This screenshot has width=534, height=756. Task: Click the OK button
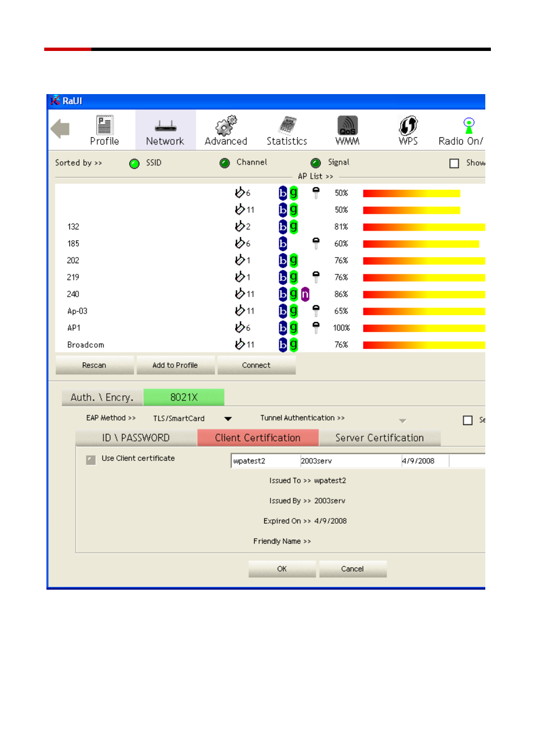(x=282, y=569)
